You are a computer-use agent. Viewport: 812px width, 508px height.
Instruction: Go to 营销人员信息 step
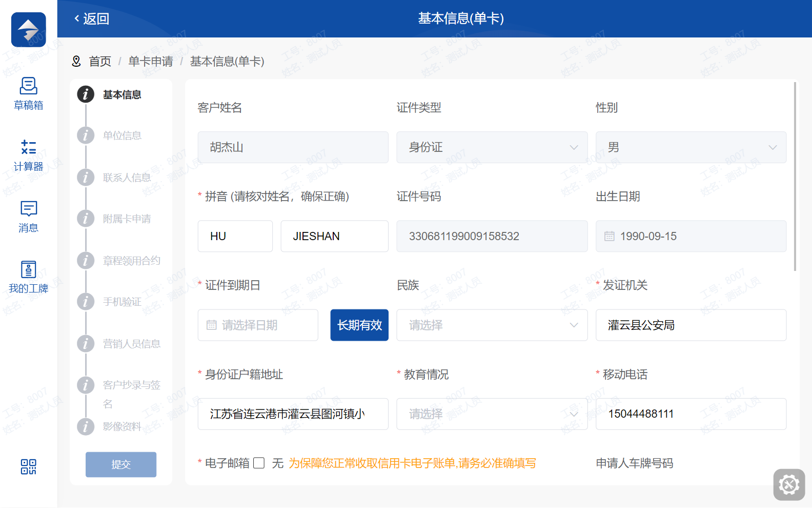(132, 344)
